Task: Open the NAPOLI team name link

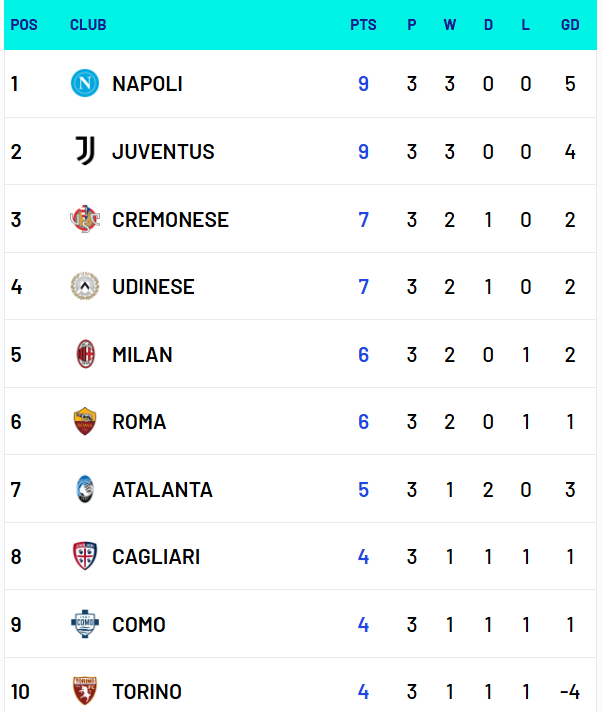Action: pyautogui.click(x=148, y=84)
